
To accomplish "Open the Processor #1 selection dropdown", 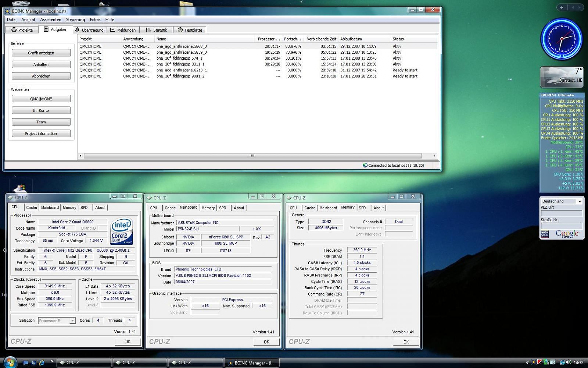I will tap(57, 321).
